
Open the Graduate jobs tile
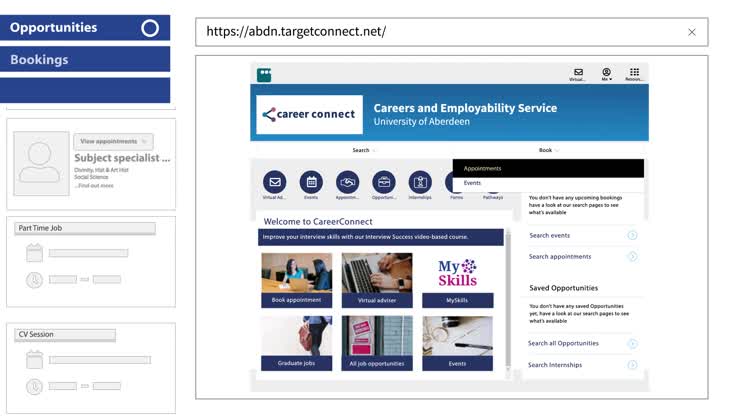click(296, 343)
